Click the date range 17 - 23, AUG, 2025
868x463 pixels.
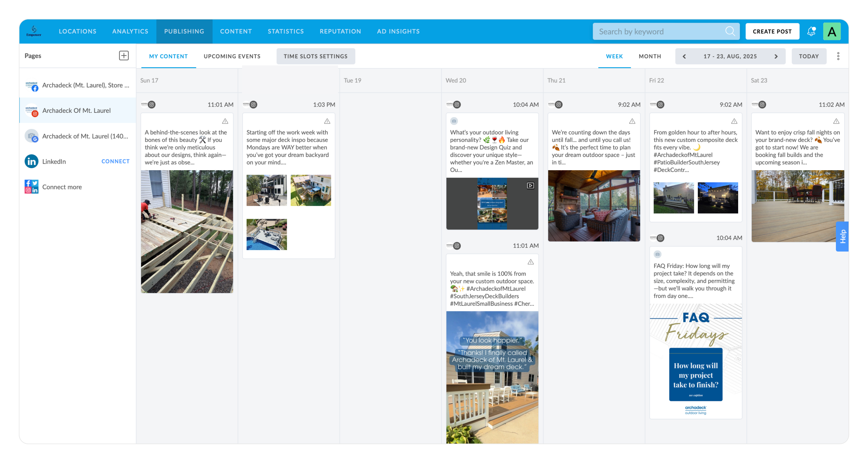[x=730, y=56]
